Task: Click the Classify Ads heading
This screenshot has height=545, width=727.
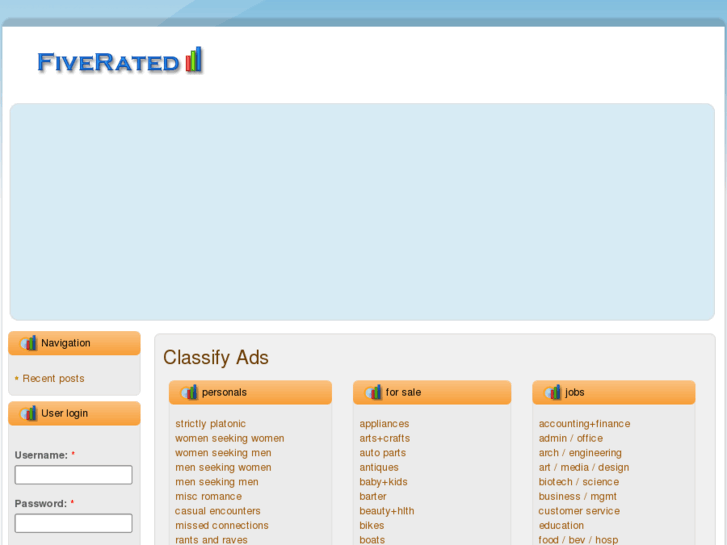Action: click(216, 358)
